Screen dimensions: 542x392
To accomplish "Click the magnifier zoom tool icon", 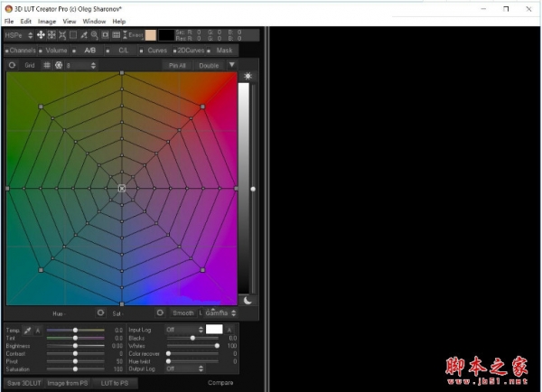I will click(x=94, y=34).
